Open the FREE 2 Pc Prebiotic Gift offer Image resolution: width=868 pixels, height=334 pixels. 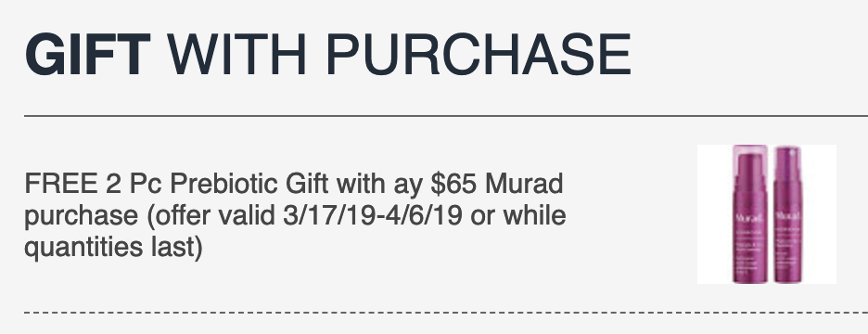(295, 215)
